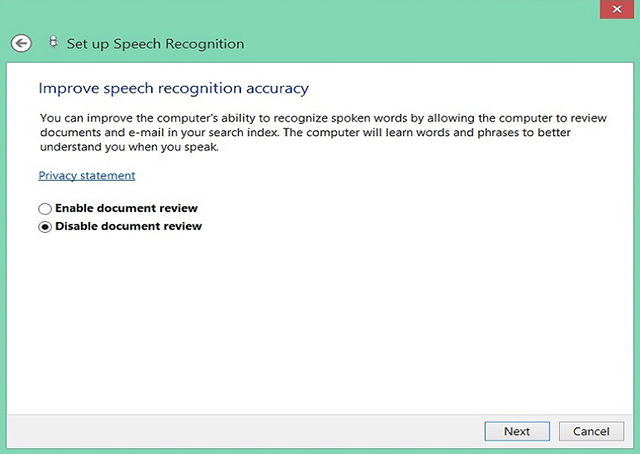Click the paragraph about reviewing documents
Screen dimensions: 640x454
(323, 132)
